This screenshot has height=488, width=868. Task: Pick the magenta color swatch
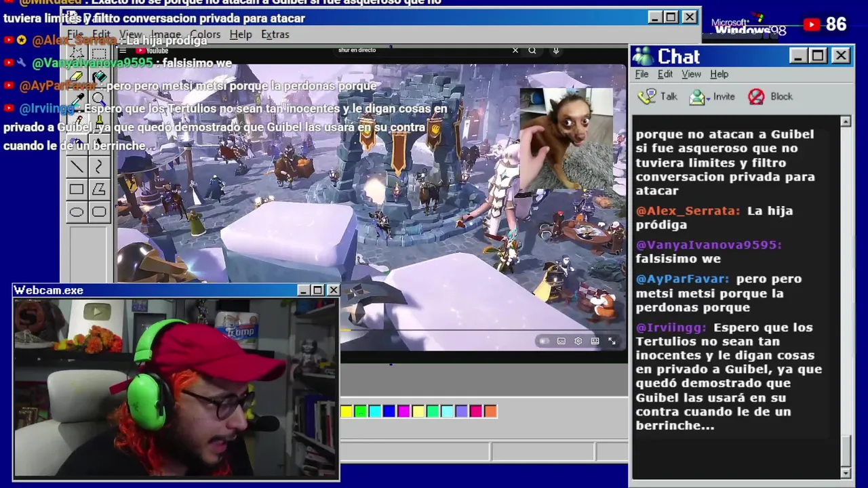click(404, 411)
